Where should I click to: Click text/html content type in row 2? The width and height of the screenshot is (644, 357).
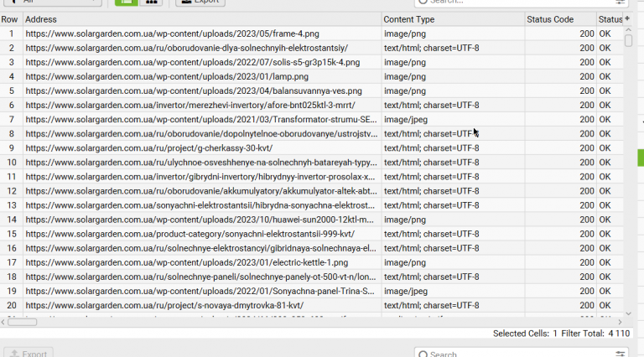[x=431, y=48]
